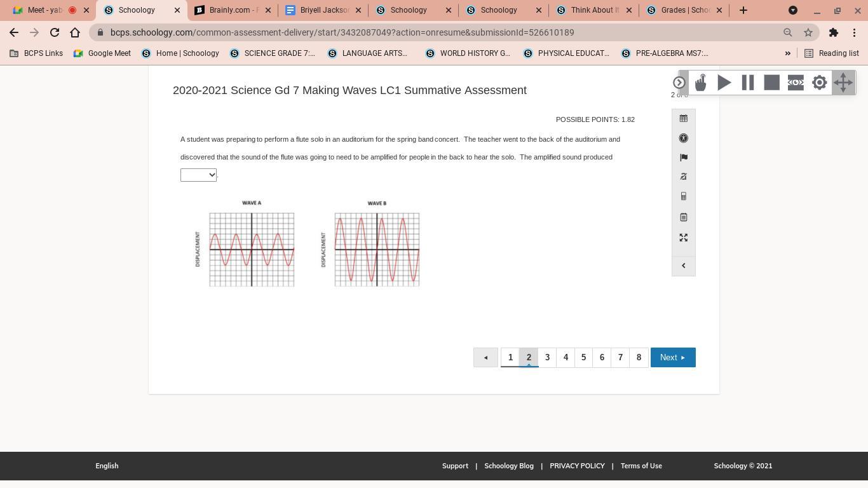Go to the browser home page

[x=75, y=32]
